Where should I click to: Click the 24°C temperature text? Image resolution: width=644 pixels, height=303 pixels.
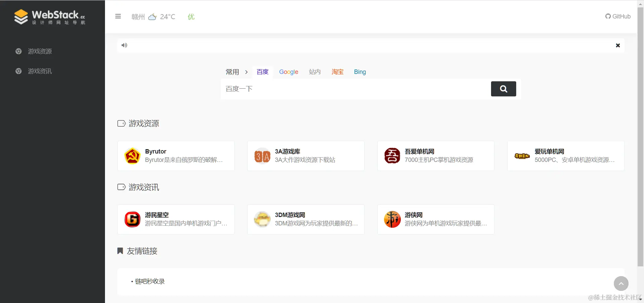(x=168, y=17)
